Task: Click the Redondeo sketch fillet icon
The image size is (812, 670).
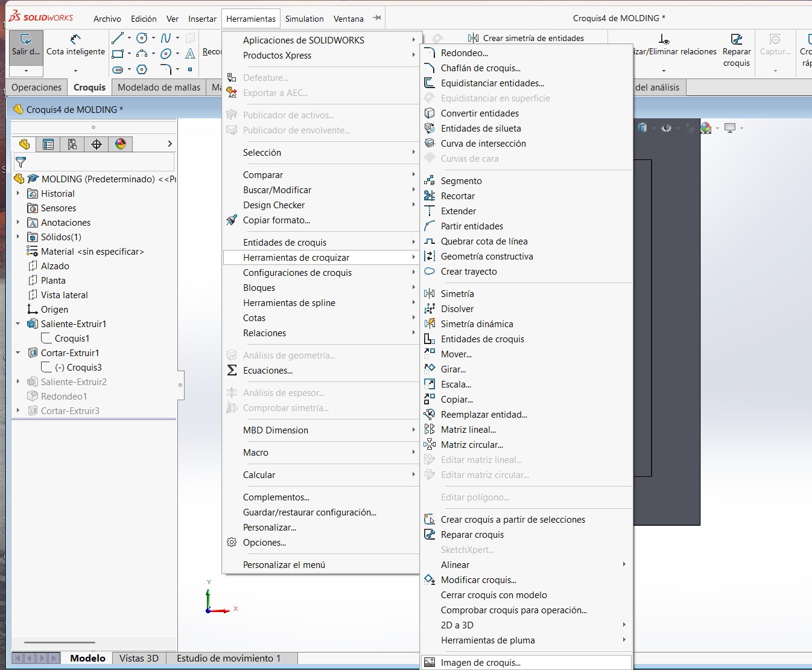Action: [x=430, y=53]
